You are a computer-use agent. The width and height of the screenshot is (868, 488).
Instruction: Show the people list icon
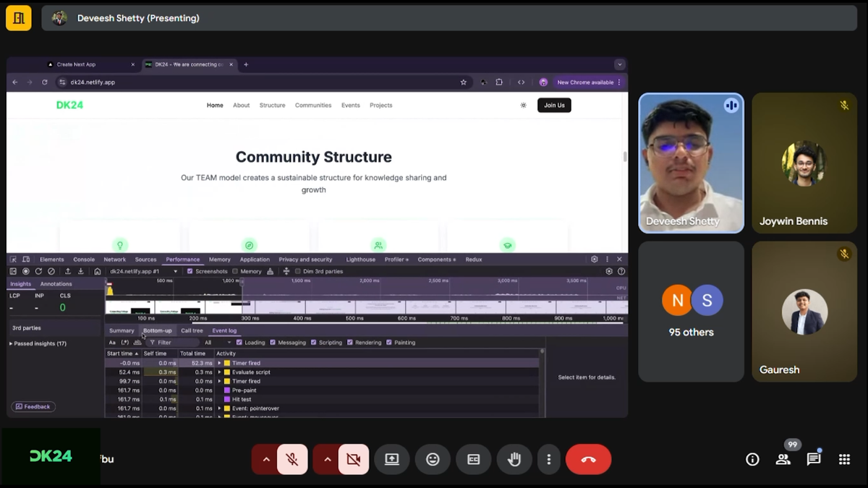(783, 459)
